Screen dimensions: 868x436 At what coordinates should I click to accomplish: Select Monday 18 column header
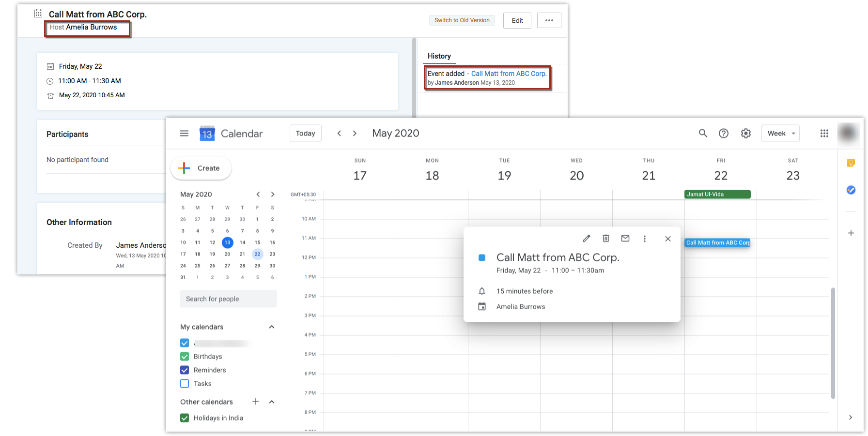(432, 170)
